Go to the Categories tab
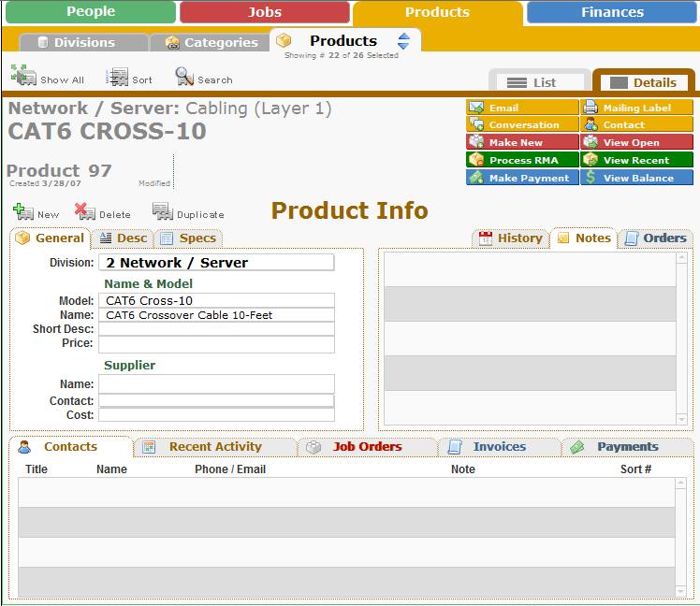 [211, 43]
